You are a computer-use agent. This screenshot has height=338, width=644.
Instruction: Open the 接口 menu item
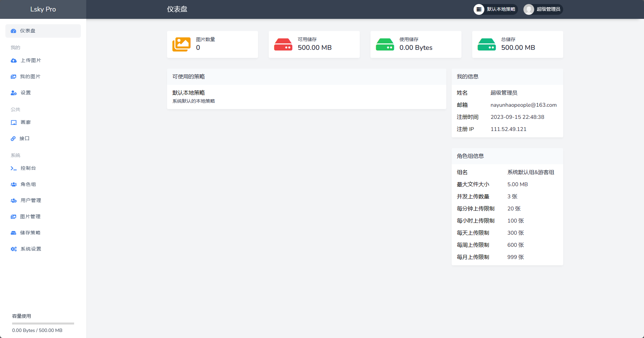point(43,139)
